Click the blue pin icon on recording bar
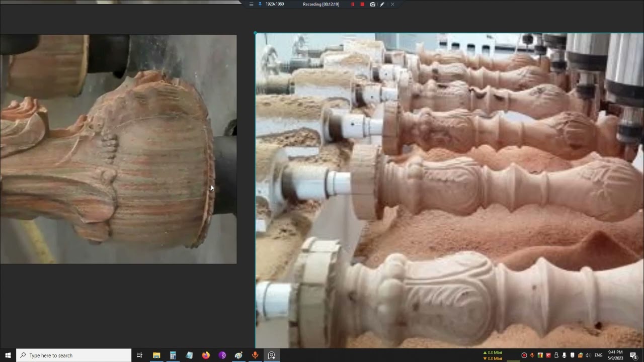Viewport: 644px width, 362px height. (260, 4)
